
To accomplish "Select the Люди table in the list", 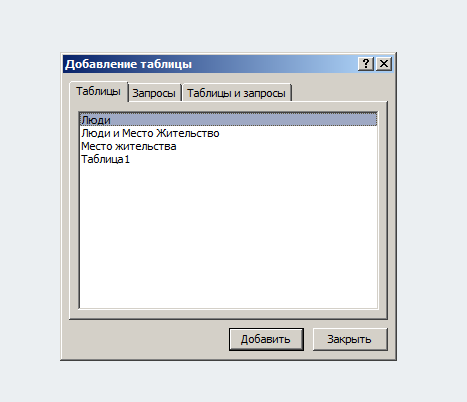I will coord(228,120).
